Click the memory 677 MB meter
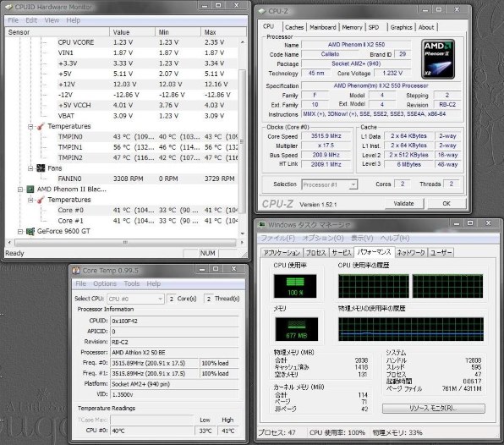The image size is (504, 445). point(297,329)
